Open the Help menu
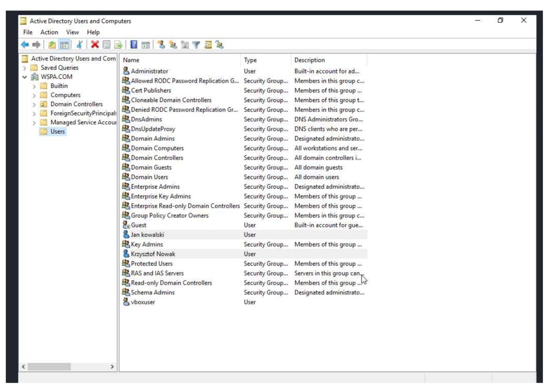This screenshot has width=550, height=392. point(93,32)
